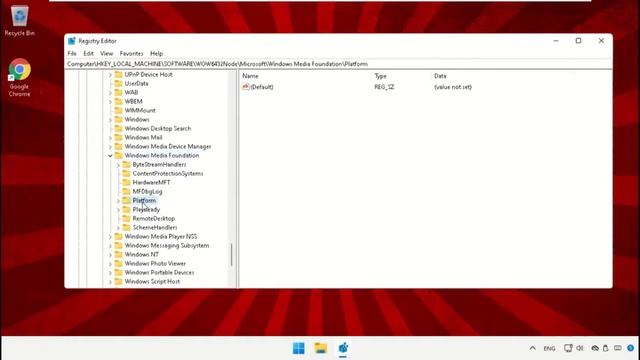Click the ContentProtectionSystems folder icon
640x360 pixels.
tap(127, 173)
